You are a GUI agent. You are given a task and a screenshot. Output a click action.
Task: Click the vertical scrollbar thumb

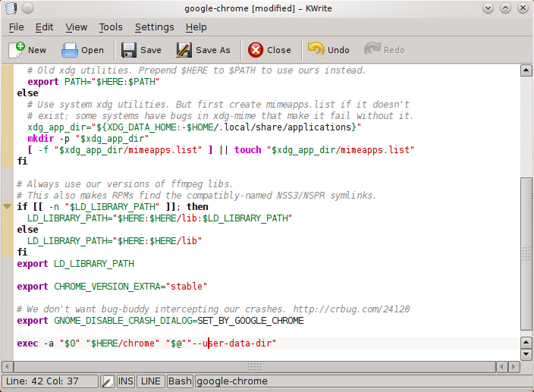pos(526,254)
